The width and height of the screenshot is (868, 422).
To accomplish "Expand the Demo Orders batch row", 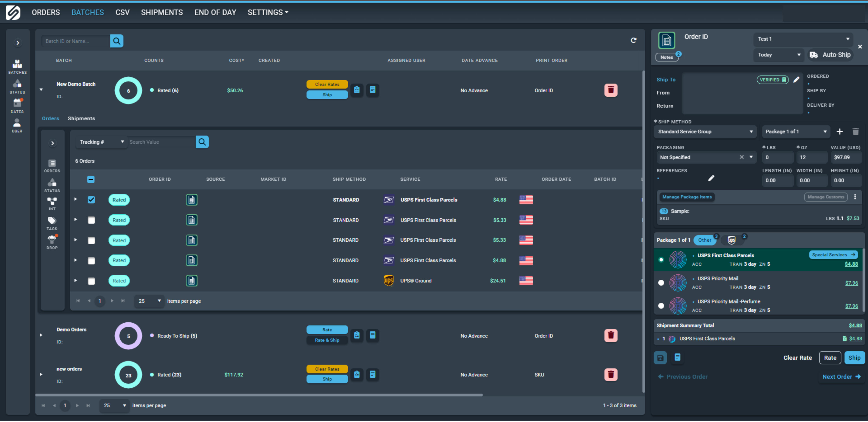I will coord(41,335).
